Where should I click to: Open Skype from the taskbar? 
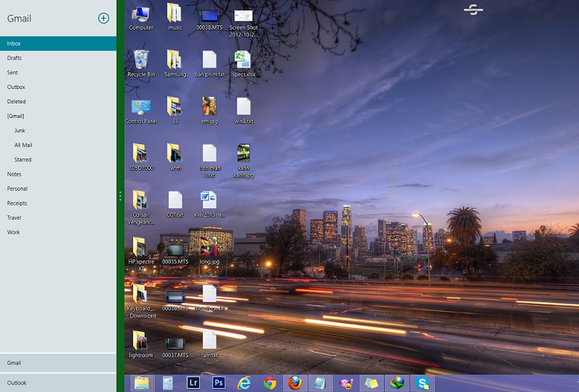coord(423,383)
